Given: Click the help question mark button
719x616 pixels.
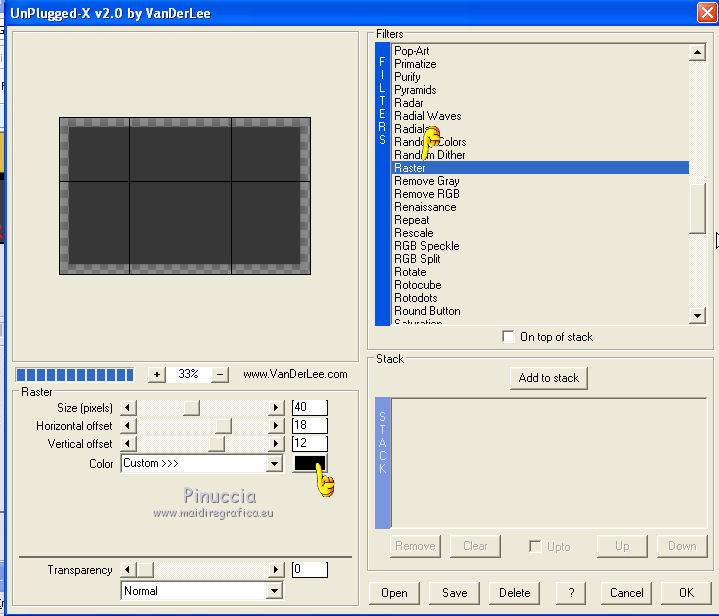Looking at the screenshot, I should tap(571, 592).
